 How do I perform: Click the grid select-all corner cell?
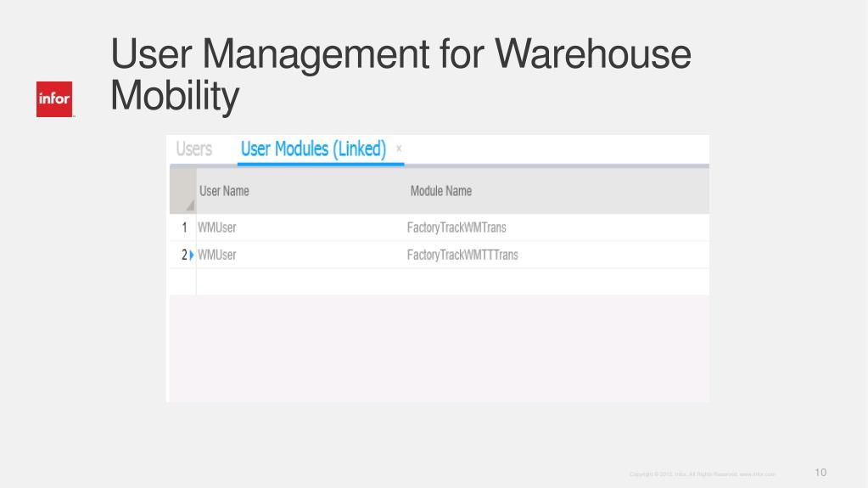pos(182,191)
